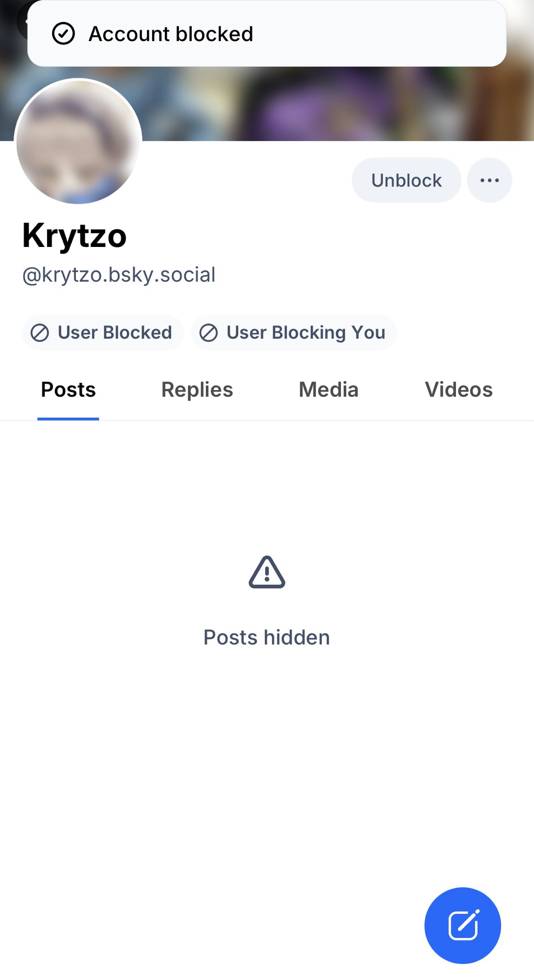Image resolution: width=534 pixels, height=980 pixels.
Task: View Krytzo's circular profile avatar
Action: 78,142
